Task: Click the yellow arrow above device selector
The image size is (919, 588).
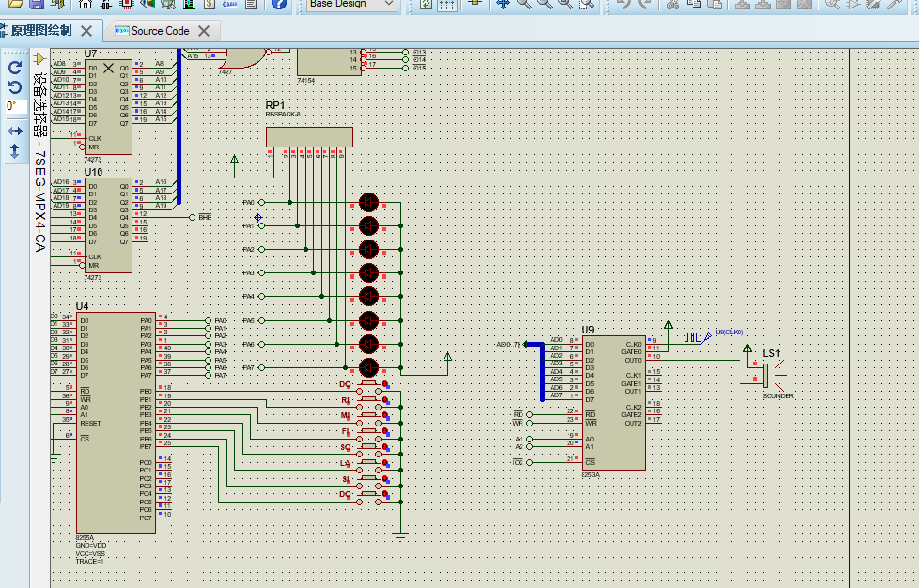Action: 39,58
